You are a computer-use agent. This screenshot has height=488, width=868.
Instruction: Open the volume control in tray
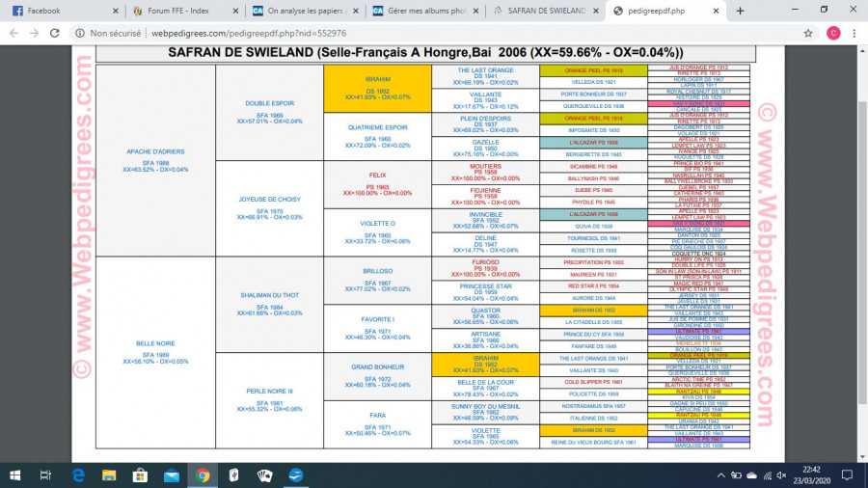click(x=781, y=475)
